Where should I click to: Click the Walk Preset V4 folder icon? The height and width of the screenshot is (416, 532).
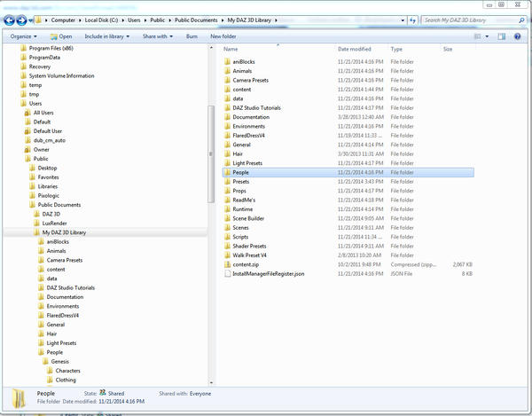click(x=227, y=255)
